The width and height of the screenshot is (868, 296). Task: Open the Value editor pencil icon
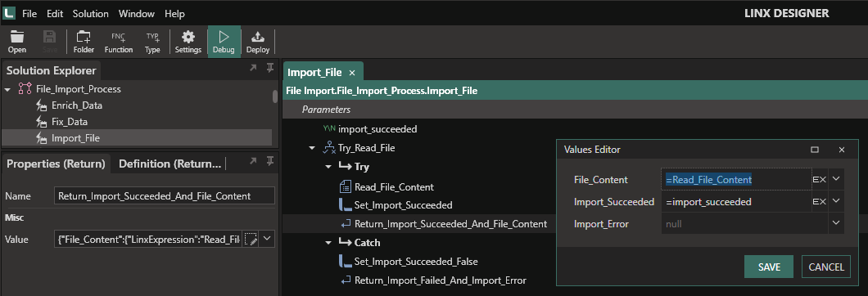click(251, 239)
